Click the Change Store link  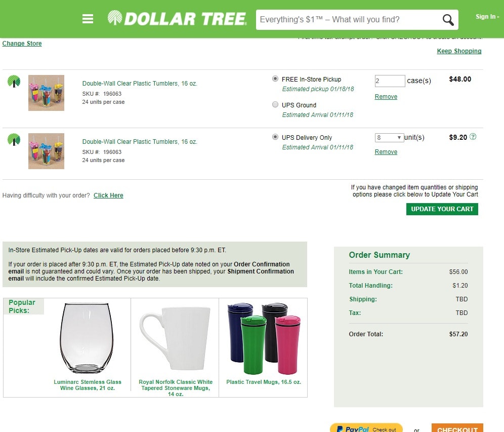coord(22,44)
